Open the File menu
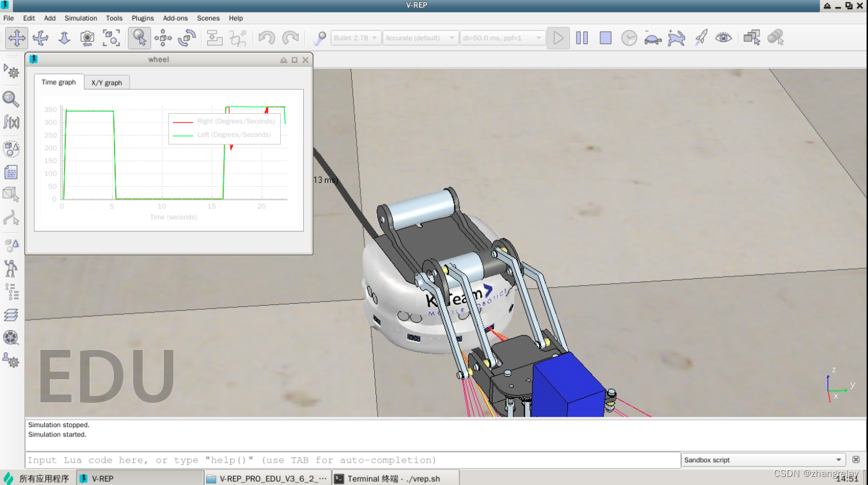Image resolution: width=868 pixels, height=485 pixels. click(x=9, y=18)
